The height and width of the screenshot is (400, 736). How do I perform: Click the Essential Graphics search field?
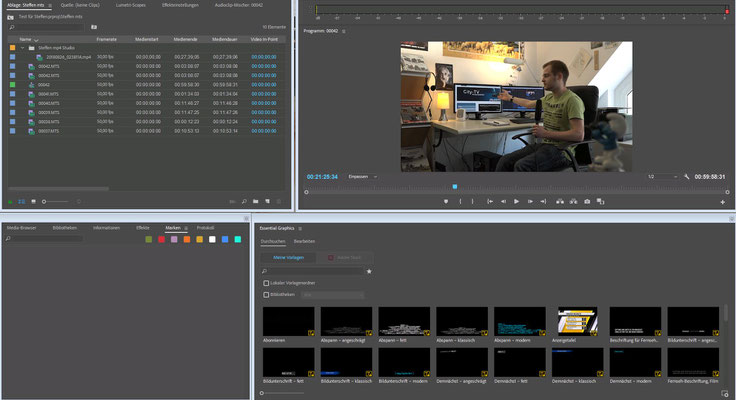314,271
